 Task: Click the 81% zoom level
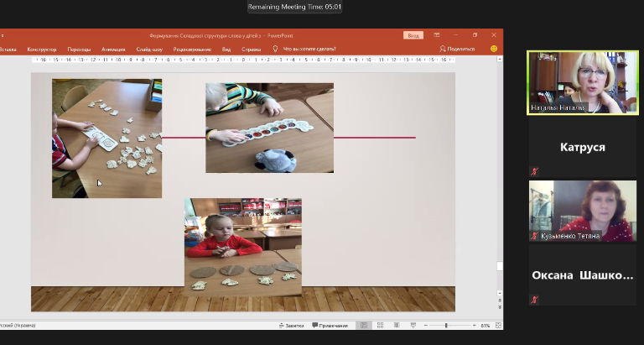pos(486,325)
